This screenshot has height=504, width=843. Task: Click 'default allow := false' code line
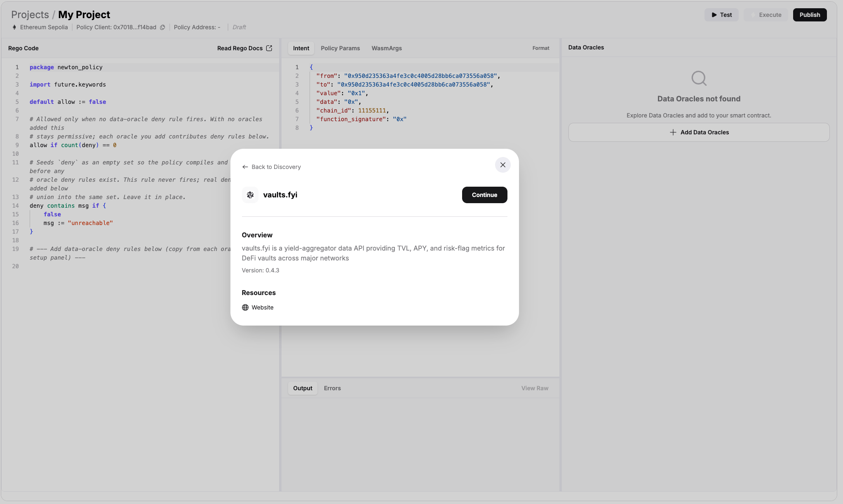click(x=68, y=102)
